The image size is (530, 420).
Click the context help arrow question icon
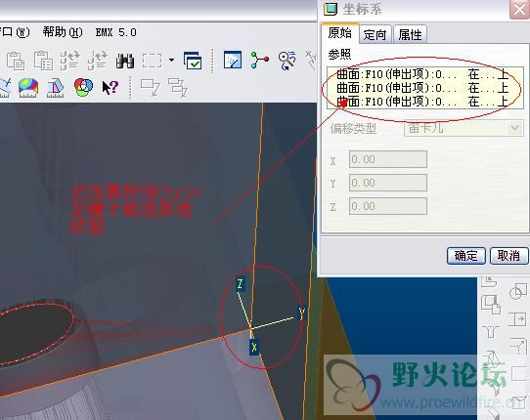pyautogui.click(x=110, y=88)
